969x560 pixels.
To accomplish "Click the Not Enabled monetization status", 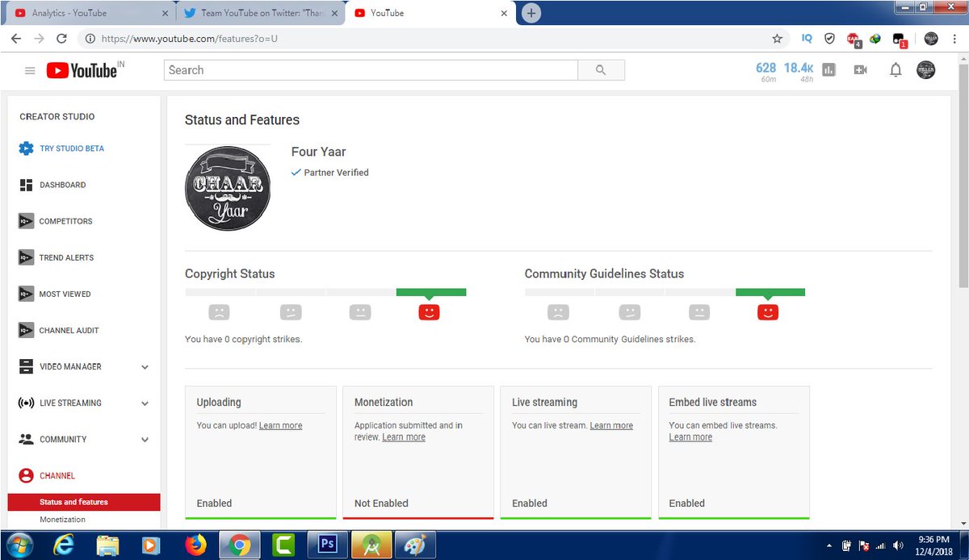I will tap(381, 503).
